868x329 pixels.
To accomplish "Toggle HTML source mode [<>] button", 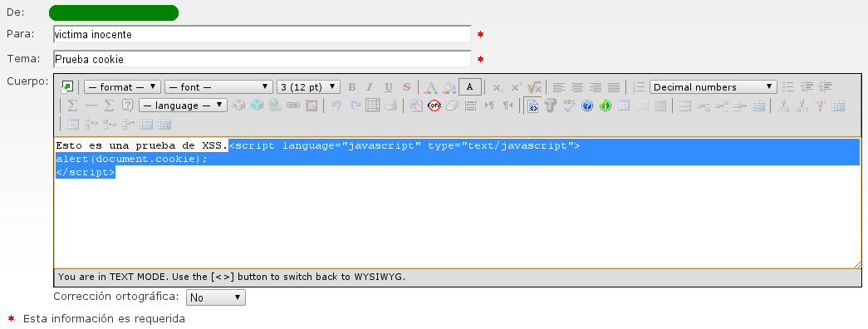I will click(532, 106).
